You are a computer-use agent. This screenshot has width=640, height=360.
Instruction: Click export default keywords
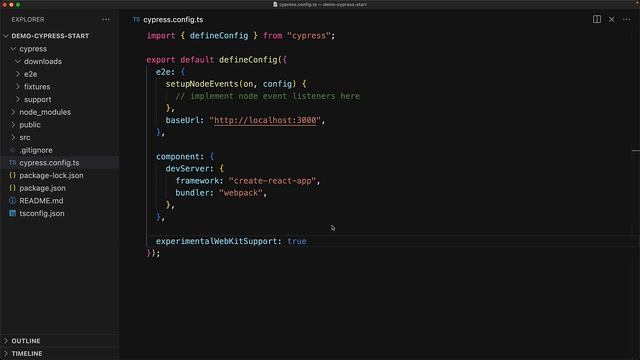[x=180, y=60]
